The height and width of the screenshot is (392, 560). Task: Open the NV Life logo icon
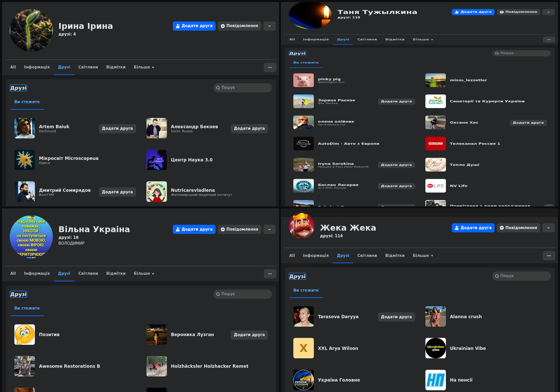click(435, 186)
